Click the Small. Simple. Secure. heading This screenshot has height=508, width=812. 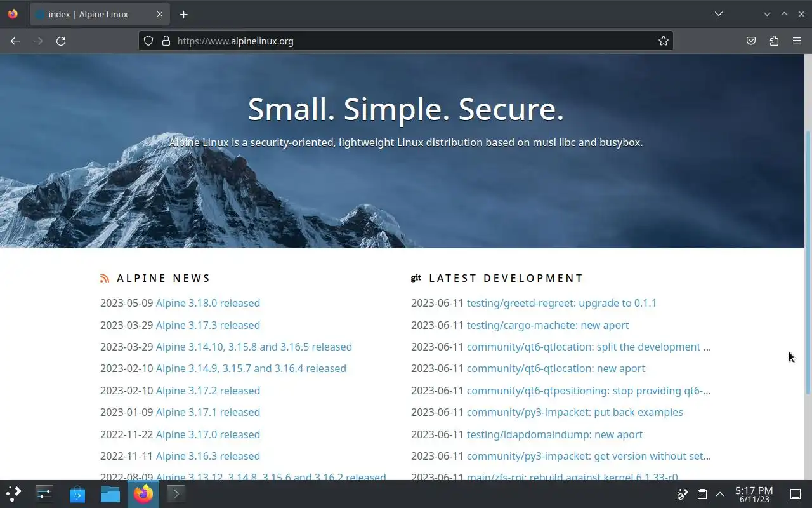405,109
